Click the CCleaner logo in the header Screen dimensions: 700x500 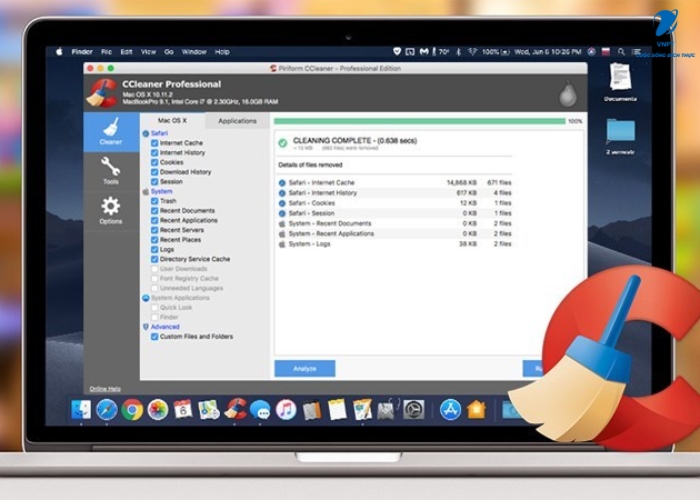tap(102, 93)
